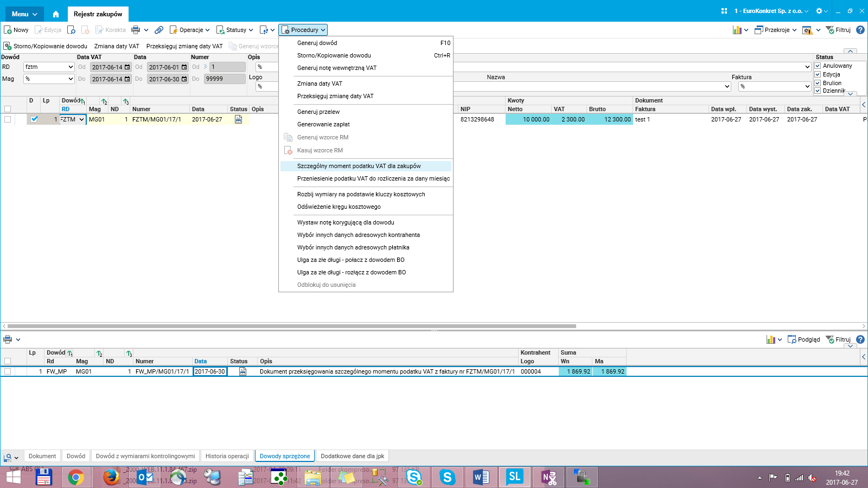The image size is (868, 488).
Task: Click 'Zmiana daty VAT' toolbar button
Action: pos(117,46)
